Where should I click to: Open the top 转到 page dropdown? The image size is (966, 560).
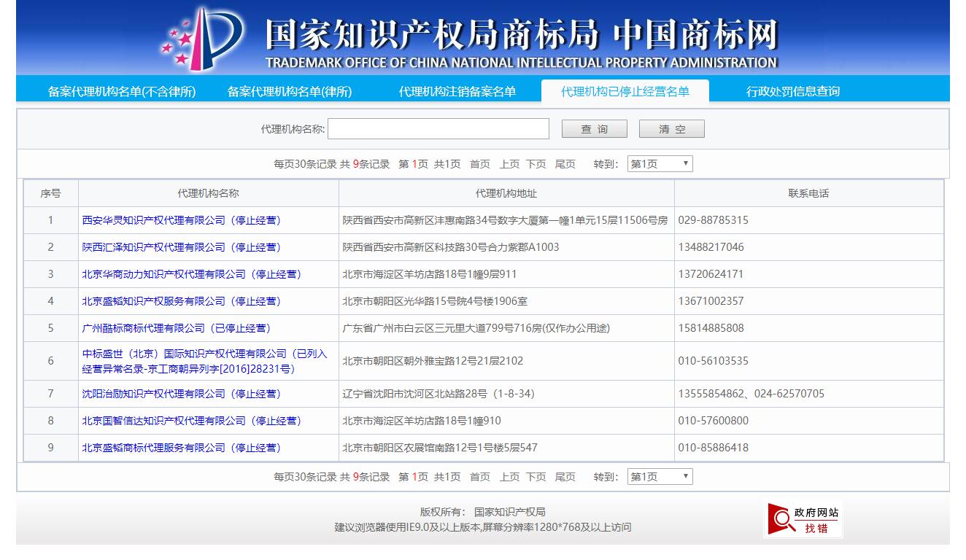[660, 164]
